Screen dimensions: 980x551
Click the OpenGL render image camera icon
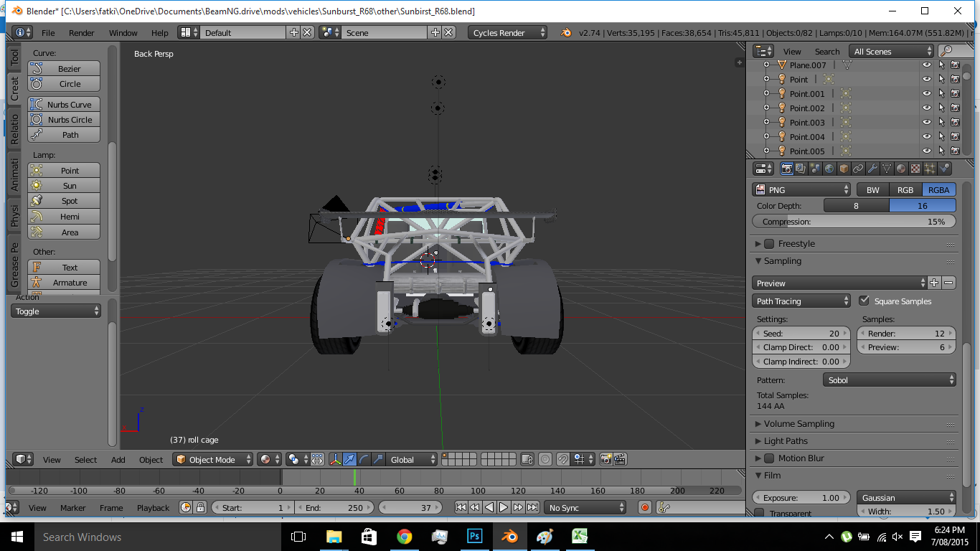[606, 459]
